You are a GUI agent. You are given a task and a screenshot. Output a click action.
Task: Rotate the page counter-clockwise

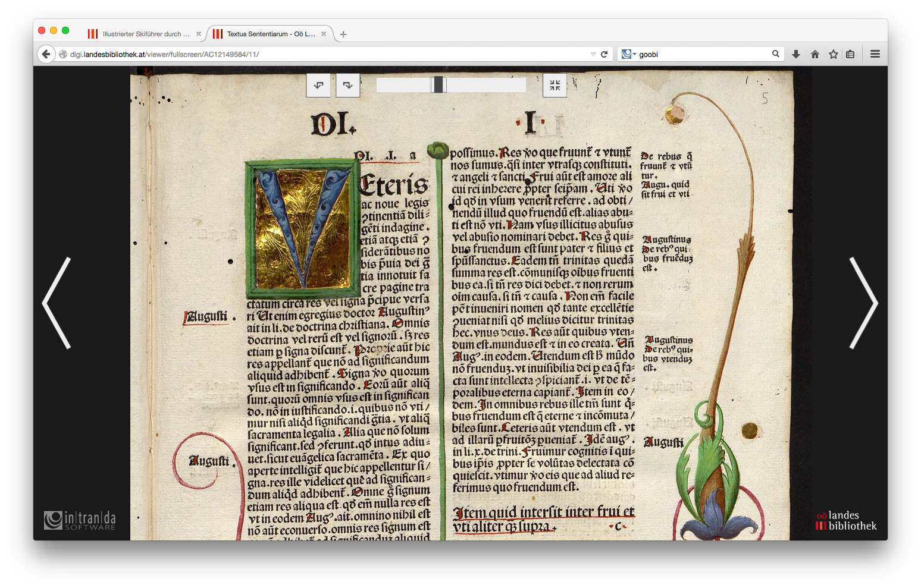click(318, 85)
